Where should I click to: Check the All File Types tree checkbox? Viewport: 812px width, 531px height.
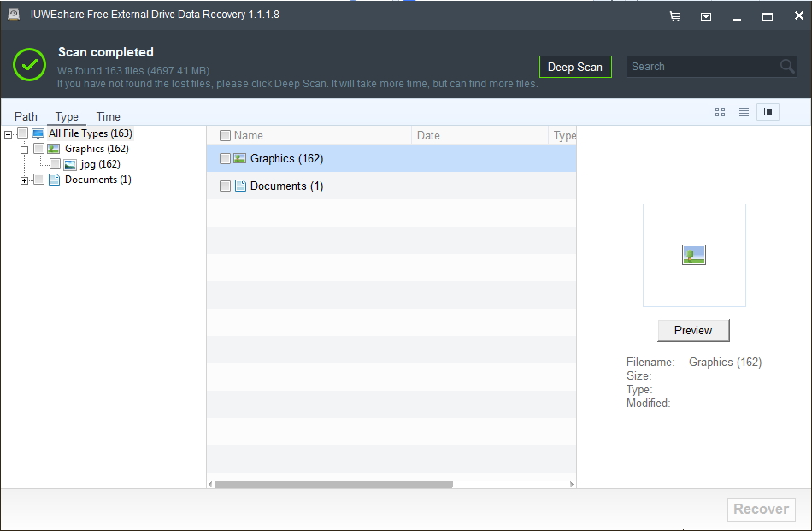[x=23, y=133]
